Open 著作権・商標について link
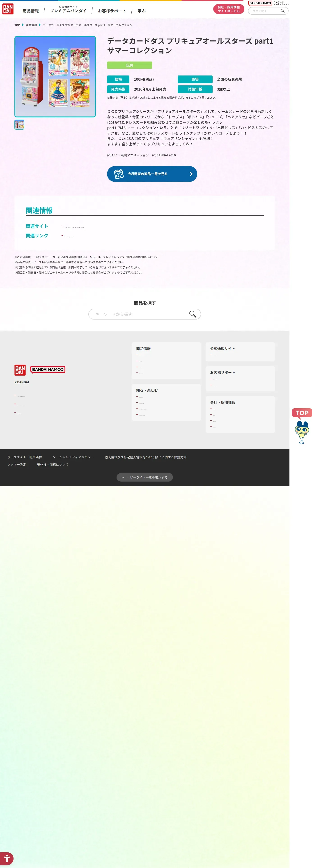This screenshot has height=868, width=312. (x=53, y=465)
